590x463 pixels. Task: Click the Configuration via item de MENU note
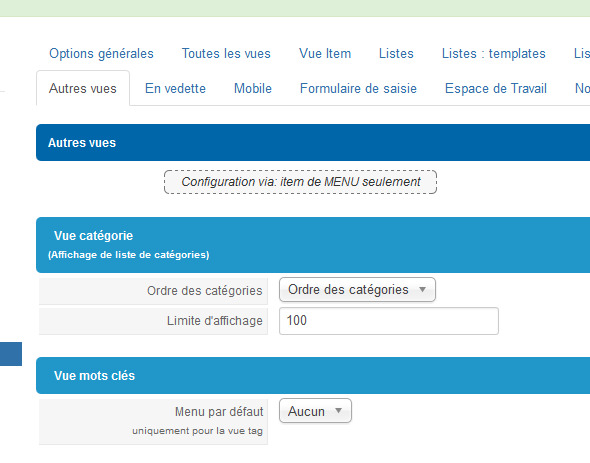point(300,182)
